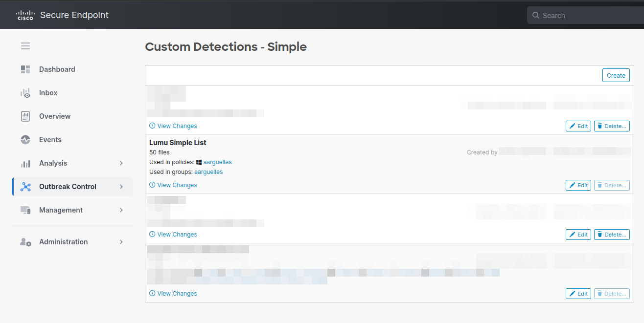Expand the Administration chevron arrow
This screenshot has width=644, height=323.
121,242
